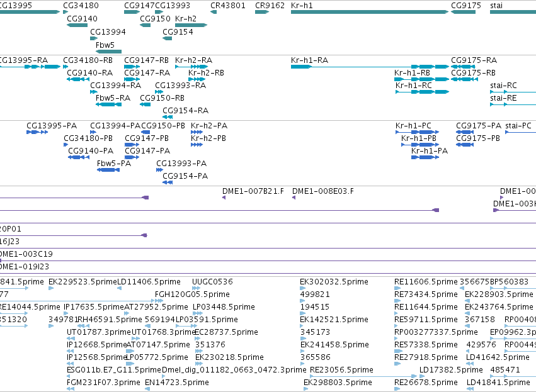Click the teal gene arrow under Kr-h2
This screenshot has height=392, width=536.
pos(191,25)
